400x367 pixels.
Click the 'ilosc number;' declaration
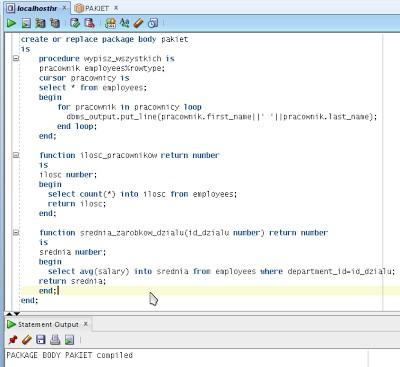point(68,175)
